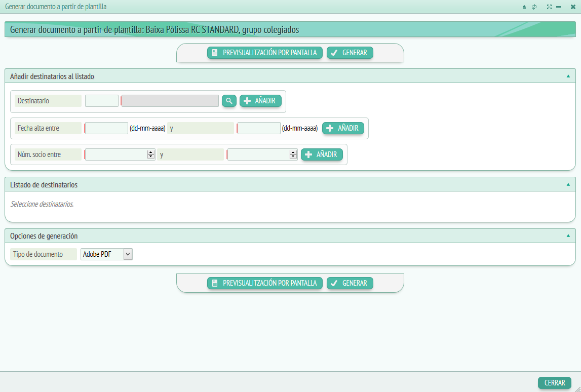Collapse the Añadir destinatarios al listado panel
Screen dimensions: 581x392
568,76
